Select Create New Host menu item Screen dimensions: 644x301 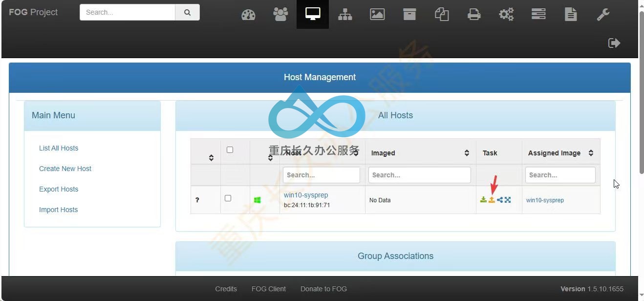(65, 169)
